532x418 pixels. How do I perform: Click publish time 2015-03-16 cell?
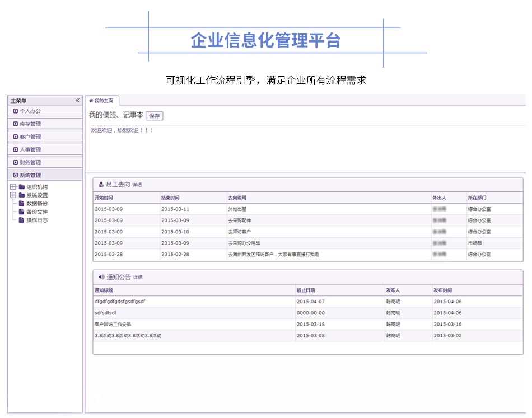pos(447,325)
